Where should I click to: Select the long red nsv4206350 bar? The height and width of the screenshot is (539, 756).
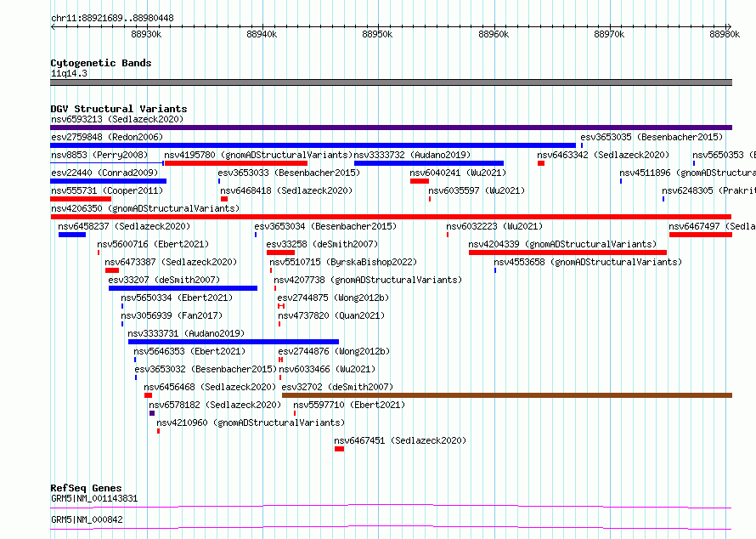(x=391, y=217)
